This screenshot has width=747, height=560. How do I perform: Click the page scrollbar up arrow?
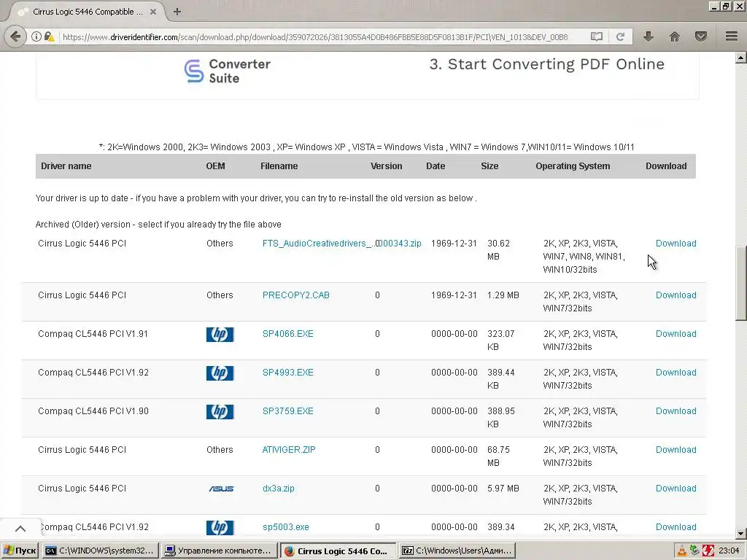741,58
